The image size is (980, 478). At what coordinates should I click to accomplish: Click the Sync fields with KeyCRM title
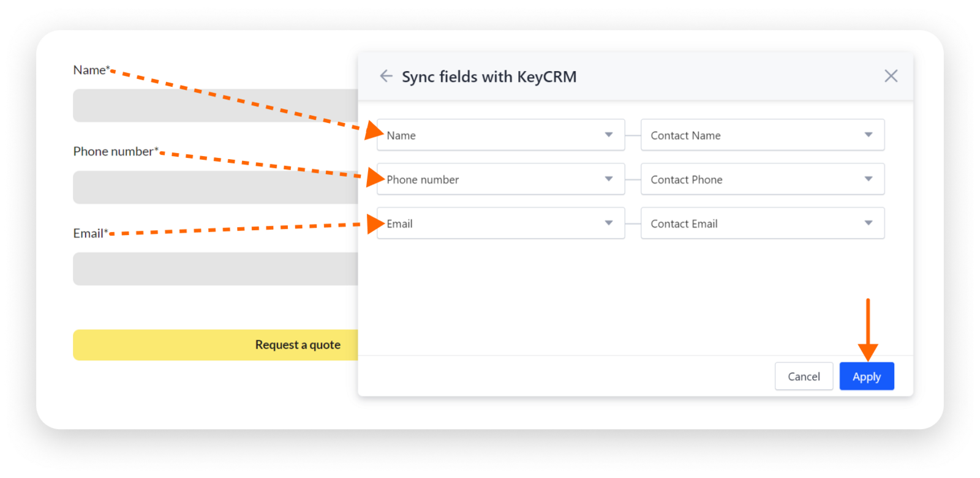click(x=489, y=77)
